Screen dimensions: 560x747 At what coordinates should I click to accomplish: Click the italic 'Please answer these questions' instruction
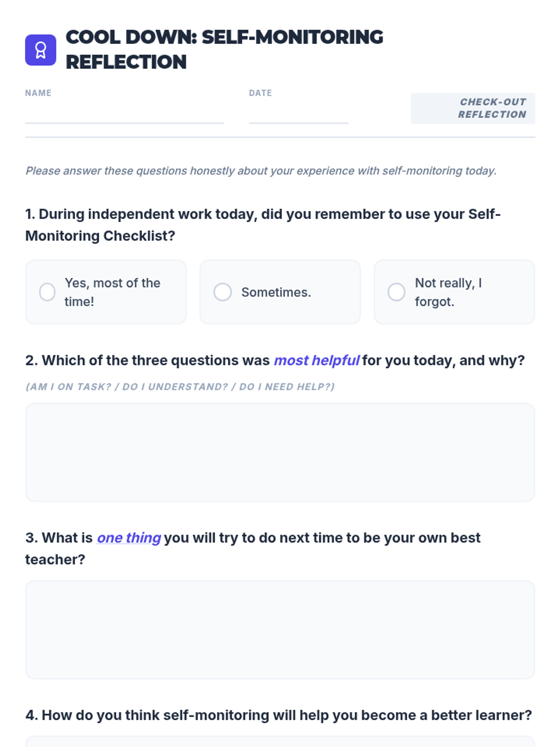pos(261,171)
